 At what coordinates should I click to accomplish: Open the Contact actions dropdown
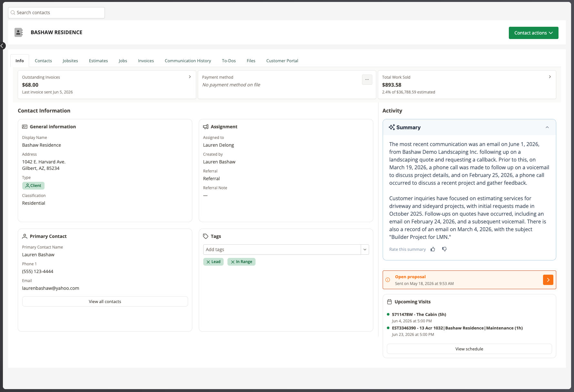533,33
